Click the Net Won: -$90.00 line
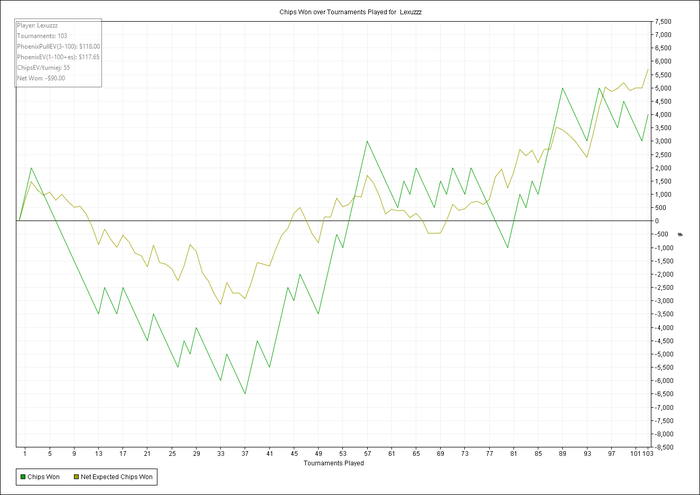Image resolution: width=700 pixels, height=495 pixels. tap(41, 78)
